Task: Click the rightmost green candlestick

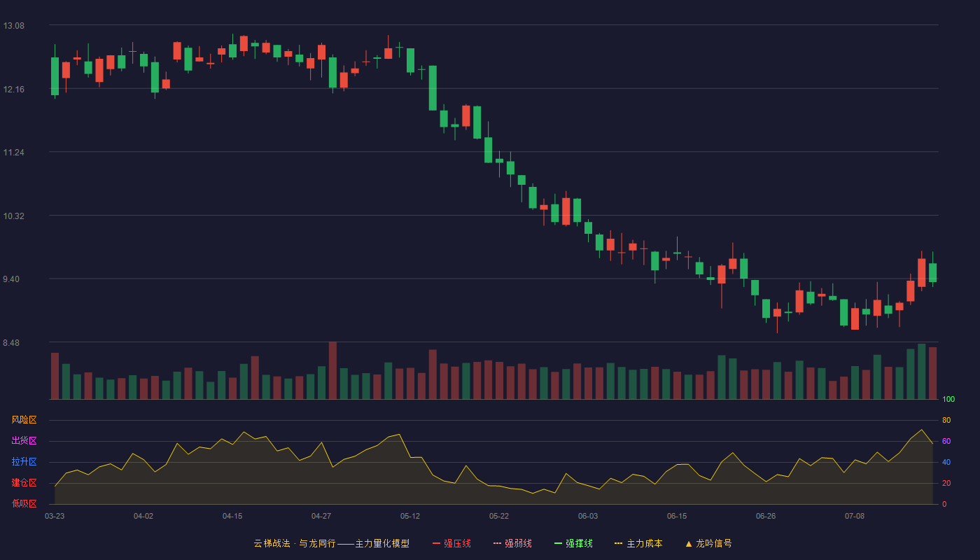Action: (x=932, y=272)
